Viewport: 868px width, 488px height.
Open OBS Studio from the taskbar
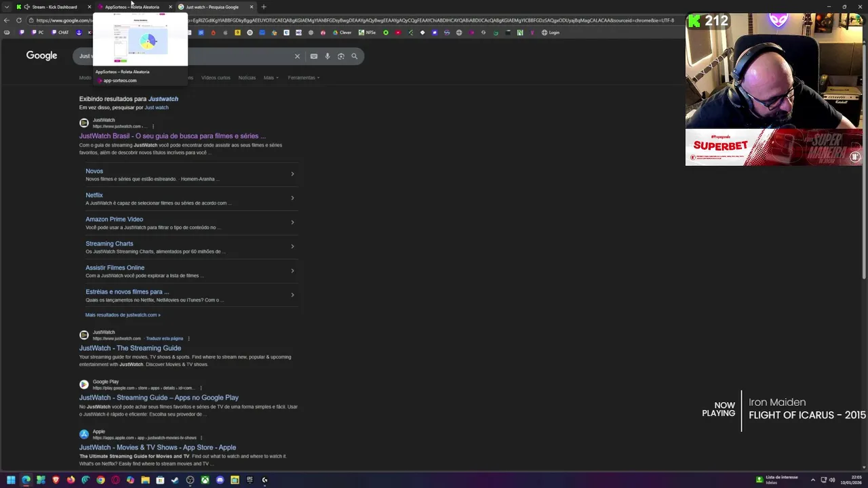click(x=190, y=480)
